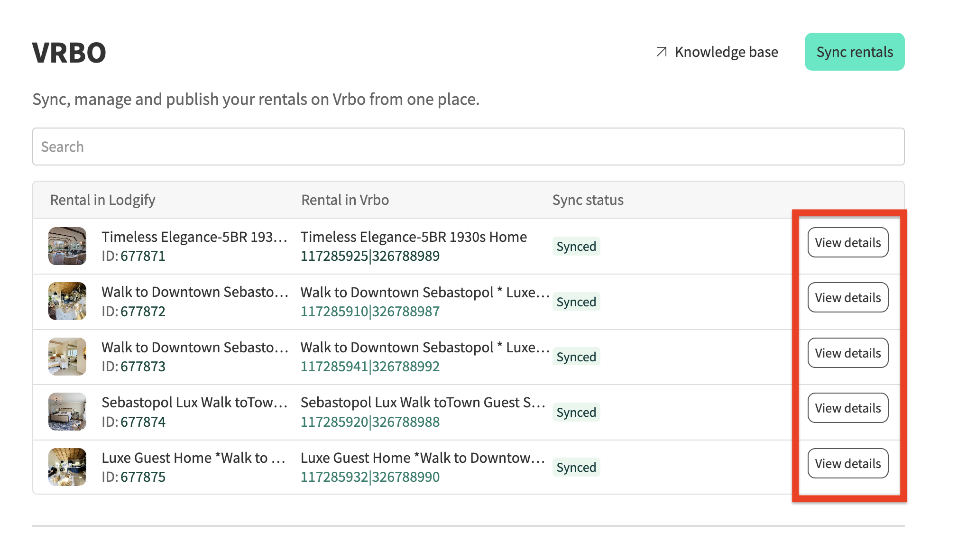Viewport: 967px width, 560px height.
Task: View details for Sebastopol Lux rental
Action: 847,408
